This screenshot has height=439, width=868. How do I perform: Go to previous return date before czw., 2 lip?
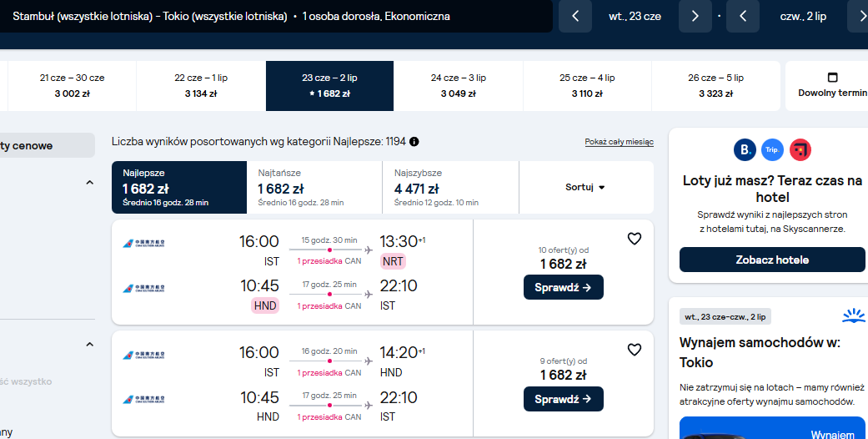pyautogui.click(x=743, y=16)
